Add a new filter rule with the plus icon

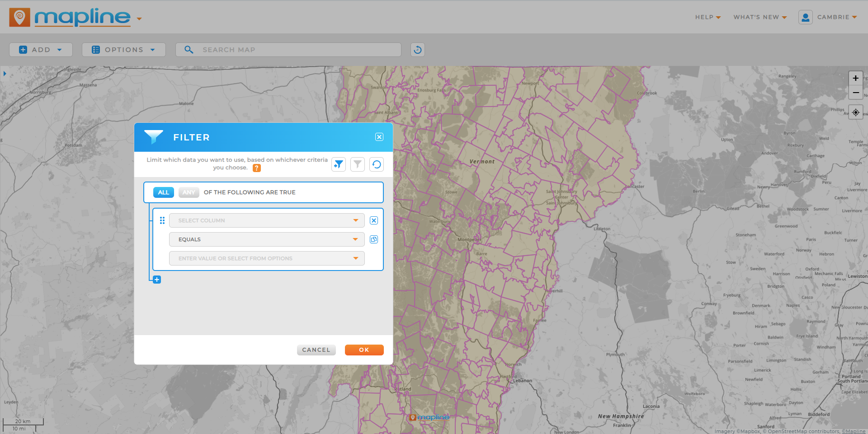click(x=157, y=280)
